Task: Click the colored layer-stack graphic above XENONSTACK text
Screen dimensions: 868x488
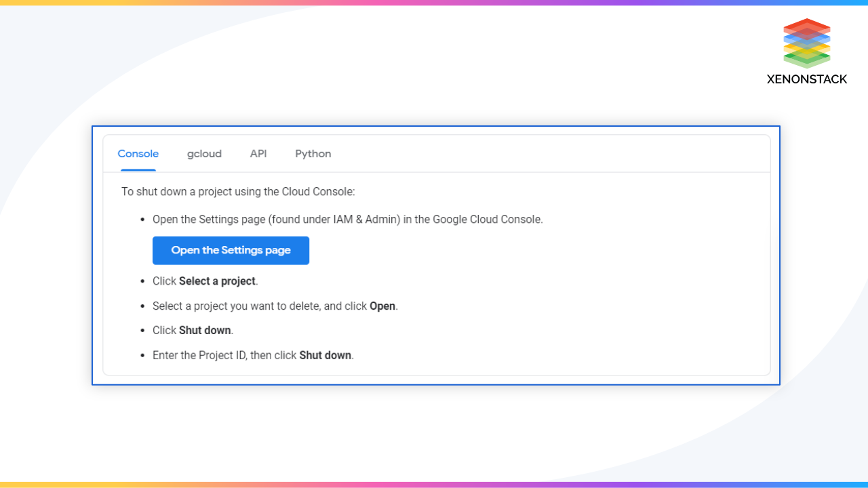Action: 807,43
